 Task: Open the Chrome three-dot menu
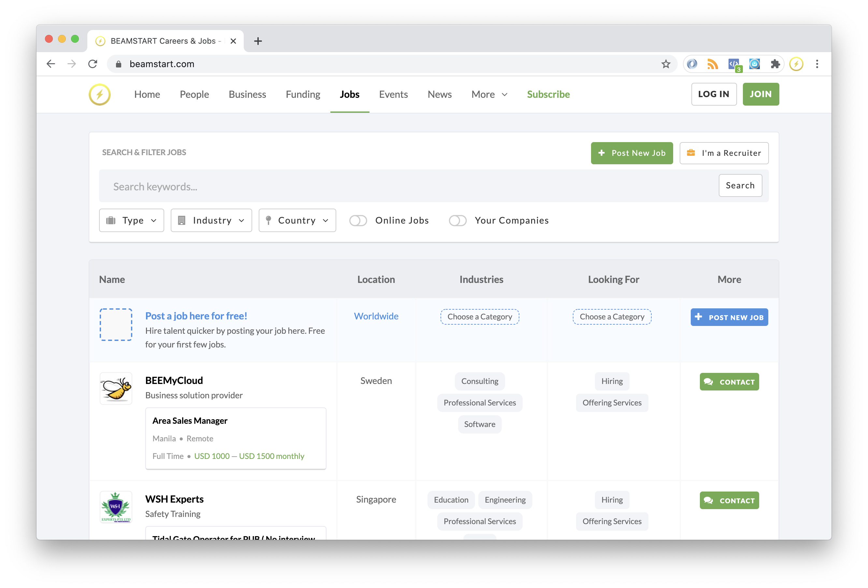(817, 64)
